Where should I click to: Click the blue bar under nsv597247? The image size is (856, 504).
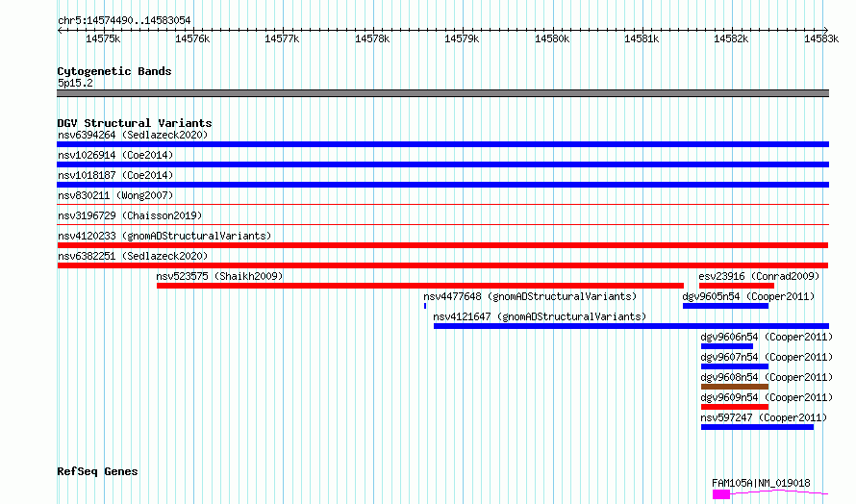point(757,427)
